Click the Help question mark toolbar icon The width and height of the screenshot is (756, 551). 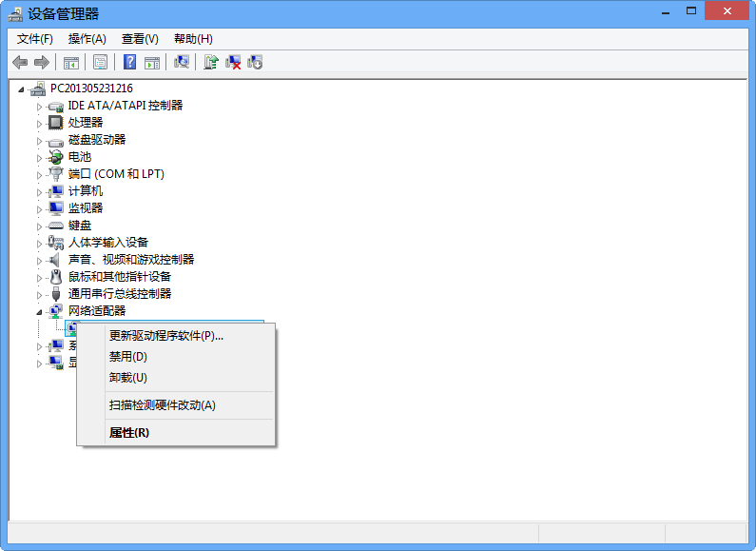(x=130, y=63)
